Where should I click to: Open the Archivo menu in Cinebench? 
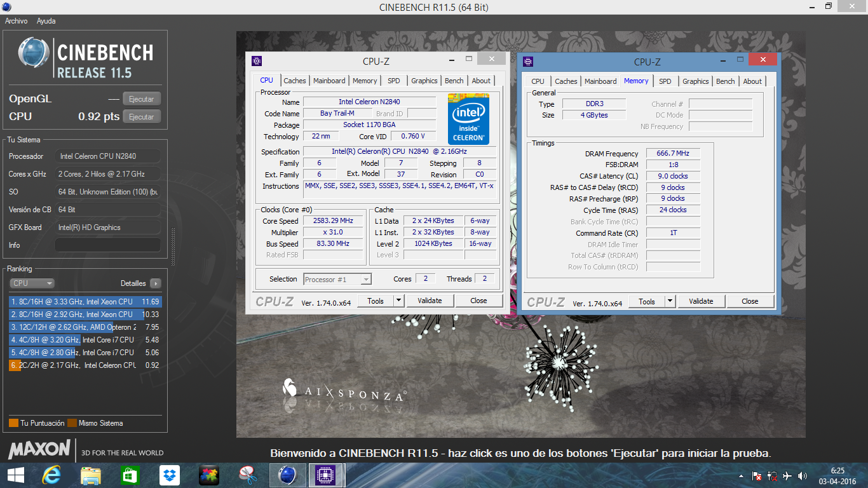17,21
